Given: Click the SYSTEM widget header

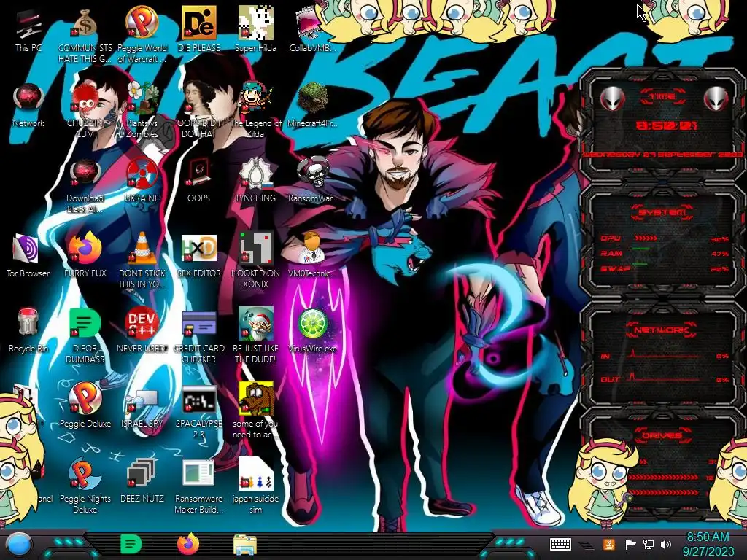Looking at the screenshot, I should pyautogui.click(x=662, y=212).
